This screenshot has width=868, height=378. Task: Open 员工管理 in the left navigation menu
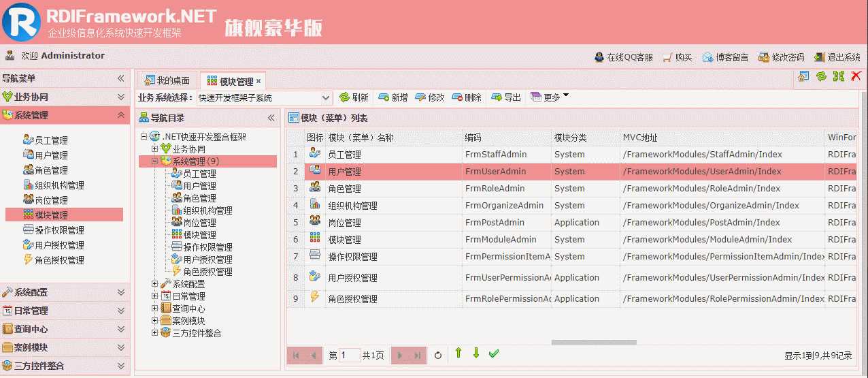point(46,140)
